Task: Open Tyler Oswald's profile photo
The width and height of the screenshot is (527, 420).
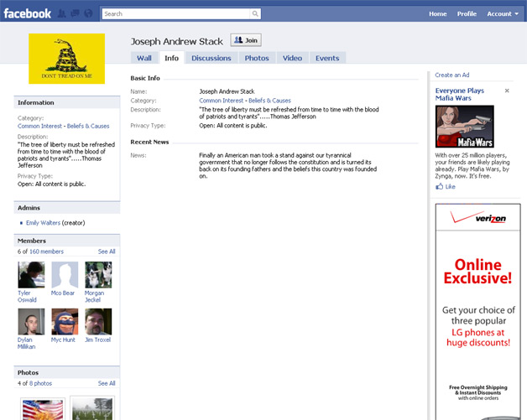Action: point(31,275)
